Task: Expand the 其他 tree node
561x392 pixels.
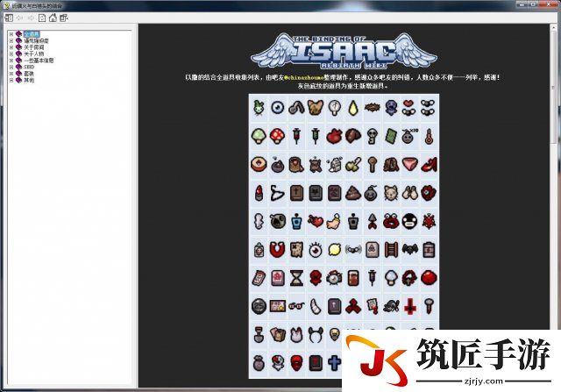Action: (x=11, y=80)
